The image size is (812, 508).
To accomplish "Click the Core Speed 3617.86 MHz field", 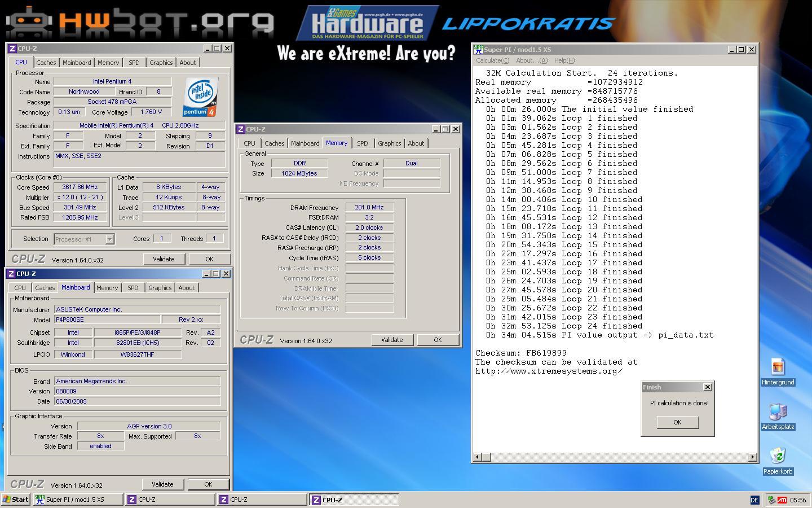I will click(80, 187).
